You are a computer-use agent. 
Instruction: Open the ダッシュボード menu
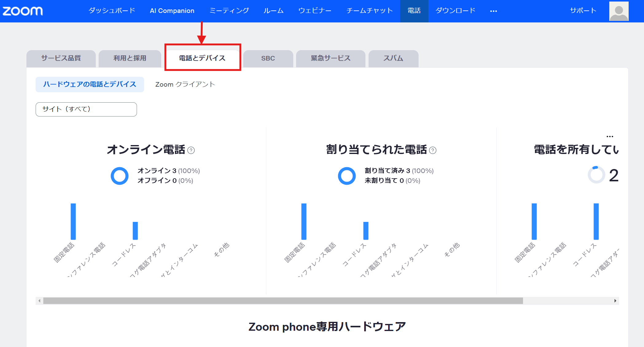point(112,11)
